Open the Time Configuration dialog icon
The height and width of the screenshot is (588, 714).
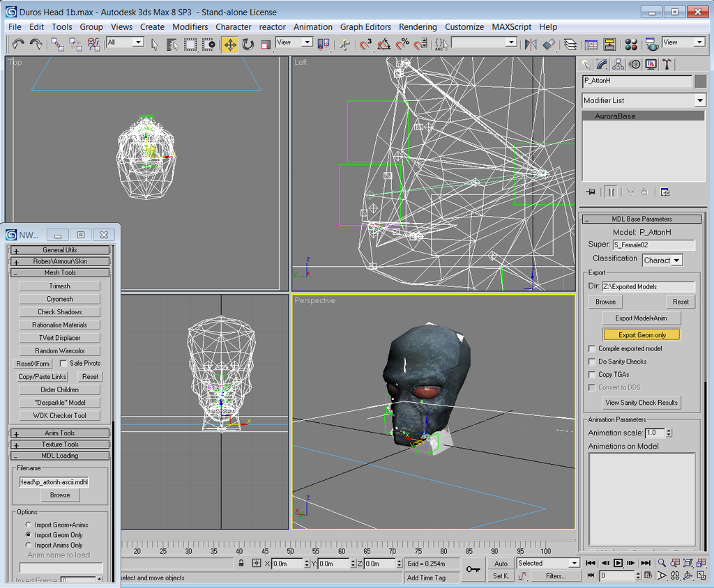[x=648, y=575]
